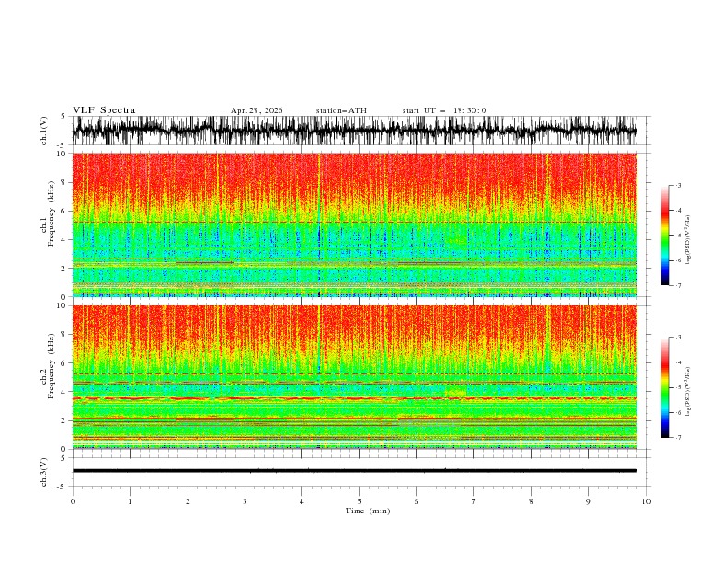Click the ch.2 spectrogram color scale bar

click(665, 387)
